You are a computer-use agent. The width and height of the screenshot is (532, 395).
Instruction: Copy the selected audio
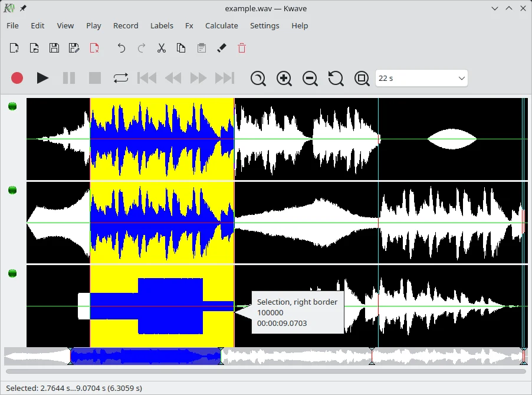point(181,48)
